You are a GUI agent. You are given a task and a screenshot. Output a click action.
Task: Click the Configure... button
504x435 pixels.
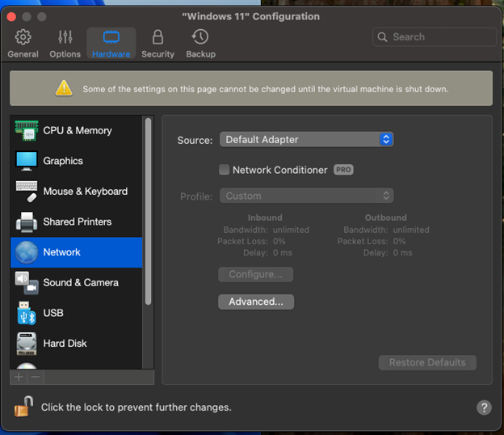click(x=255, y=274)
